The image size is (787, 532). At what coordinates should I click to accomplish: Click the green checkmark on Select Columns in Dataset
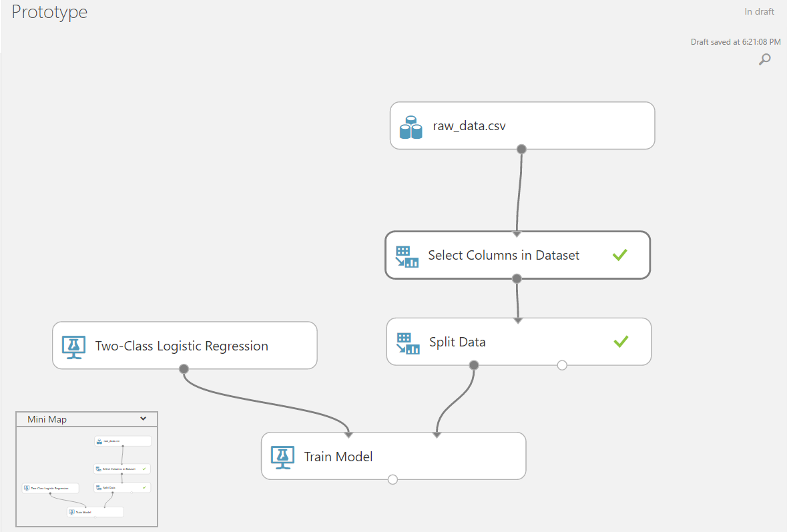(x=620, y=254)
